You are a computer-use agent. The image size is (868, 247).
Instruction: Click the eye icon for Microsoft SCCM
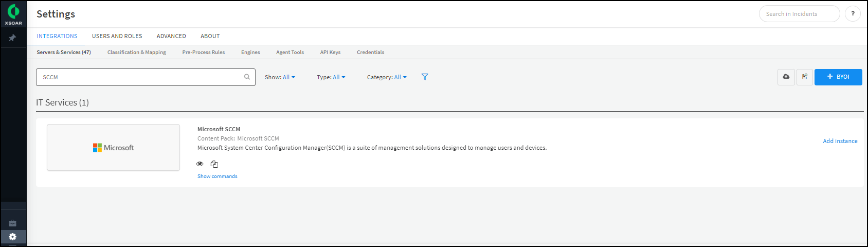200,164
